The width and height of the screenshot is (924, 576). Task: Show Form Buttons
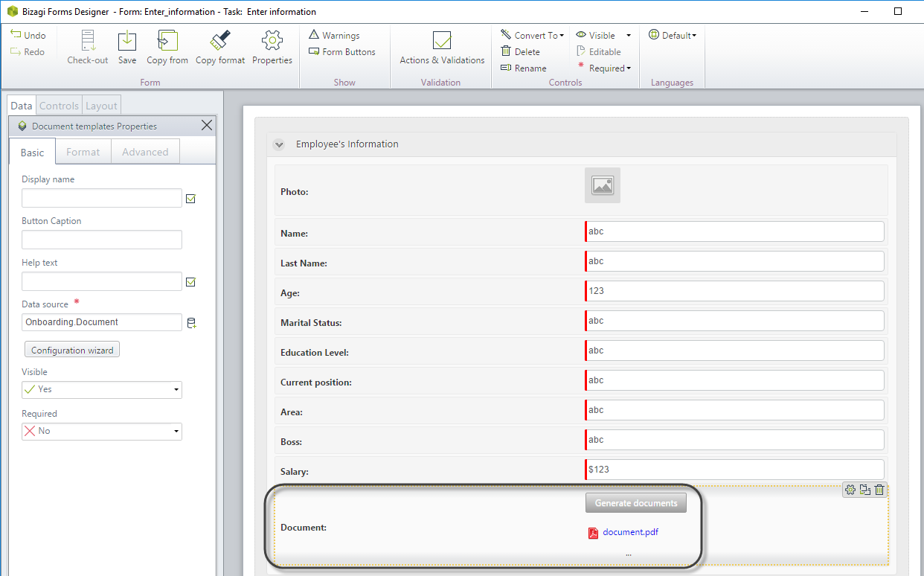(342, 51)
